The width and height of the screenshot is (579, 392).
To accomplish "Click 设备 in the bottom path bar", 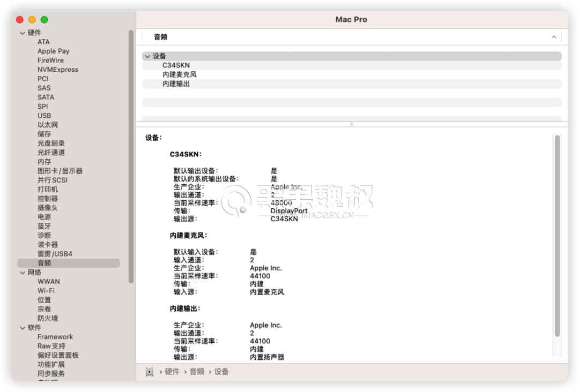I will click(x=221, y=372).
